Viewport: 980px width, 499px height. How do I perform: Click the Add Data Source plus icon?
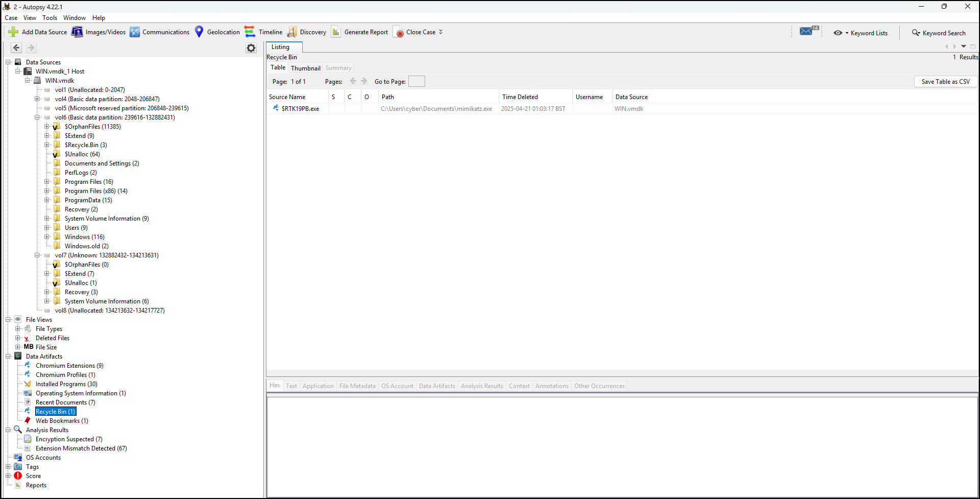(x=13, y=32)
